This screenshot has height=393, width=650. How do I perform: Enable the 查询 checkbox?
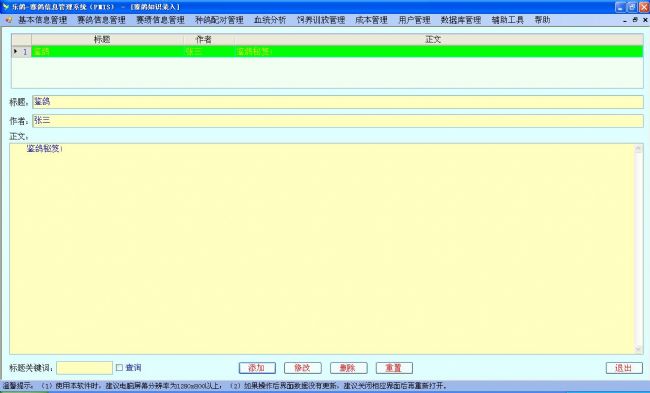click(119, 367)
